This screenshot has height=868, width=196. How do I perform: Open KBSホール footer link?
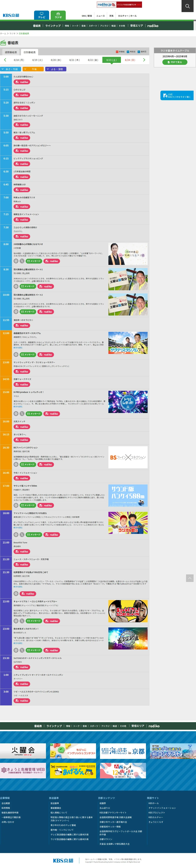click(154, 803)
